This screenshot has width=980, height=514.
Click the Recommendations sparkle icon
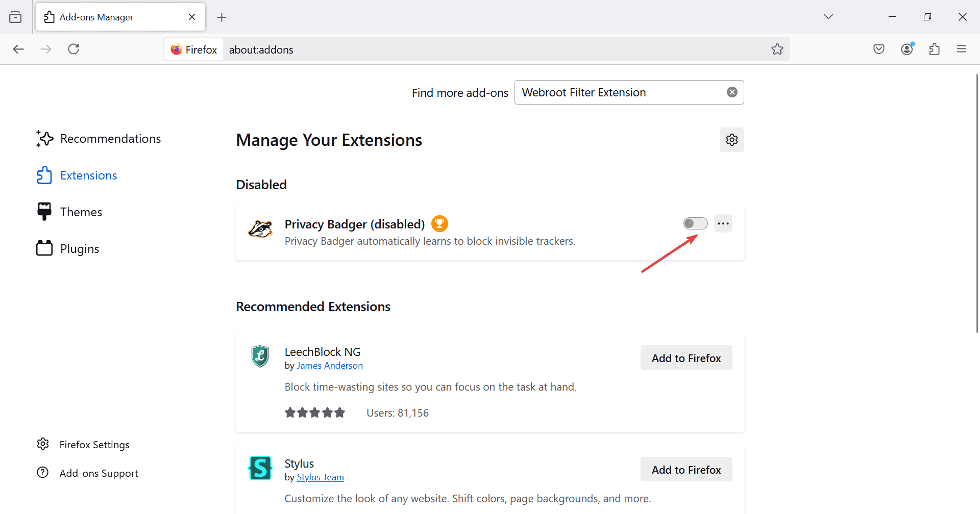[44, 139]
